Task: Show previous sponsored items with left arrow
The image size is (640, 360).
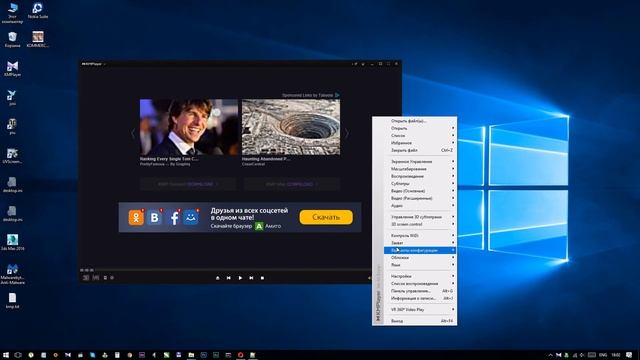Action: [x=133, y=133]
